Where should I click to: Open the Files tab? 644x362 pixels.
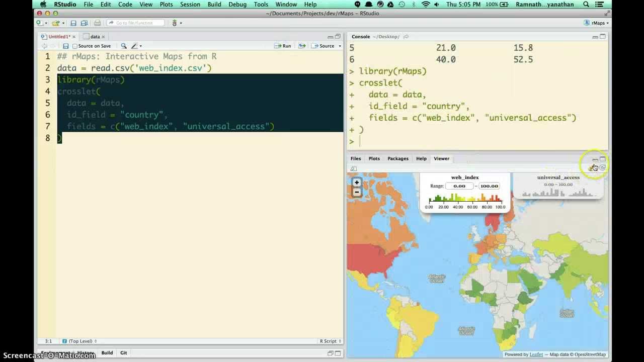[356, 159]
